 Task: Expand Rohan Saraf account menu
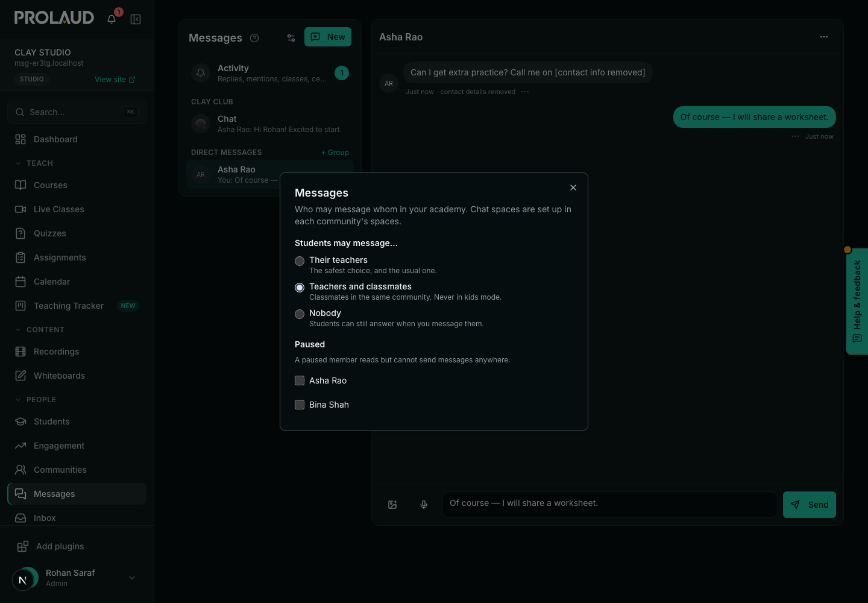132,578
